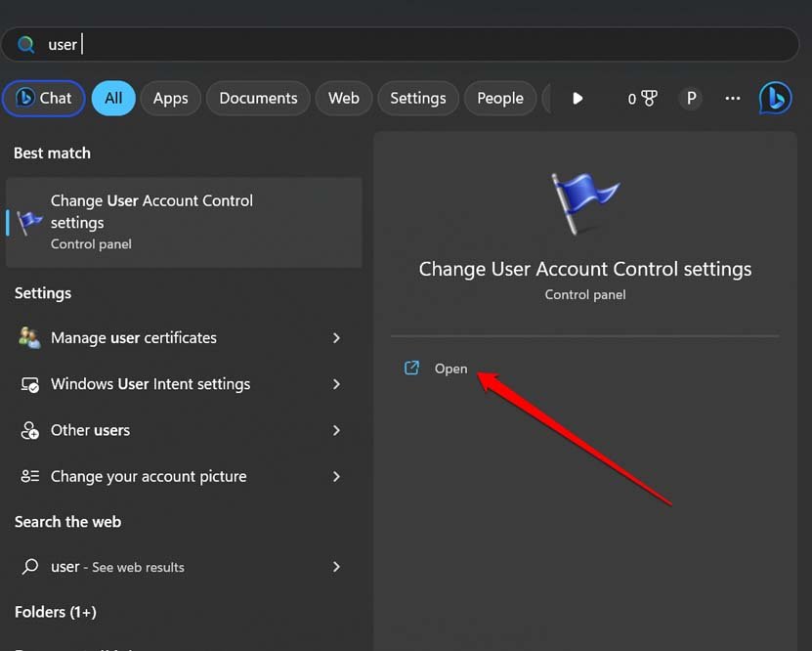Open "user - See web results" entry

tap(184, 567)
